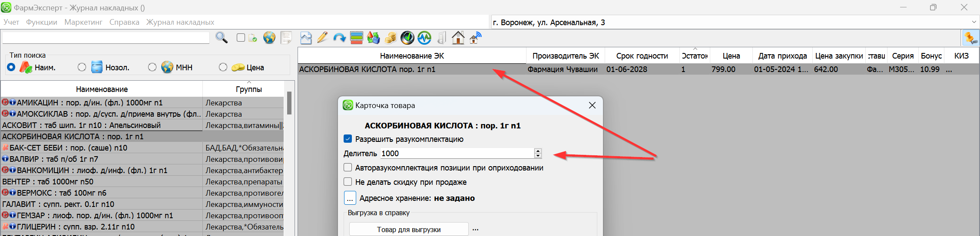The image size is (980, 236).
Task: Uncheck 'Разрешить разукомплектацию' checkbox
Action: (348, 139)
